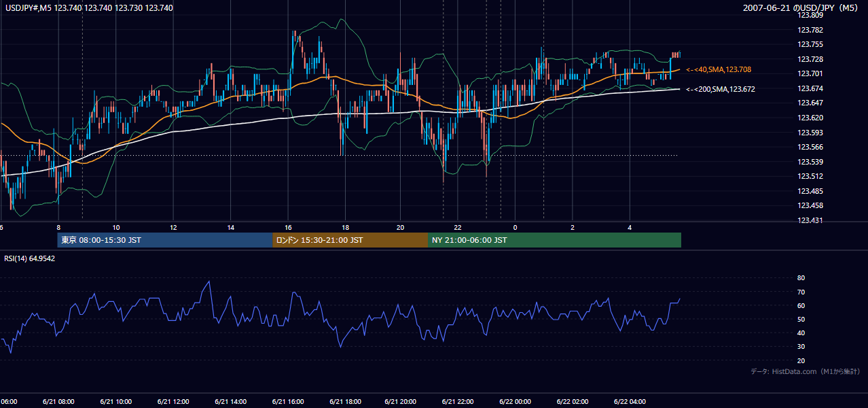
Task: Click hour label 16 under the price chart
Action: pos(288,227)
